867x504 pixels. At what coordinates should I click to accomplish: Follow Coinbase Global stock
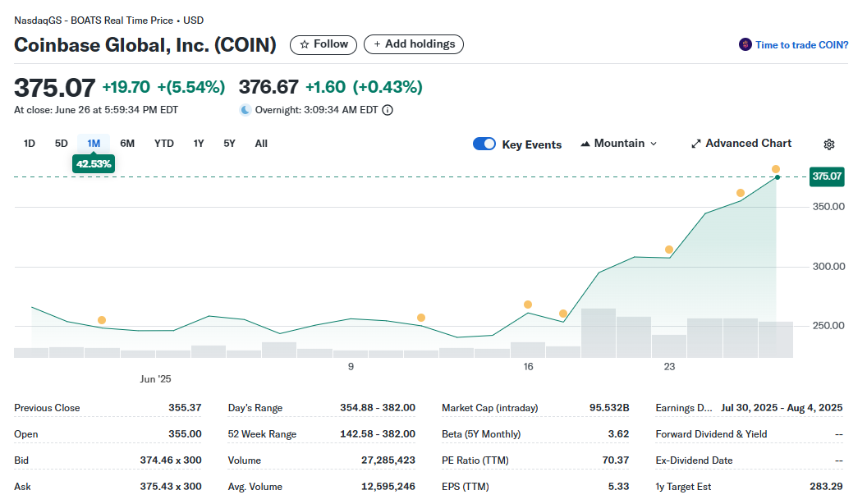pyautogui.click(x=323, y=45)
